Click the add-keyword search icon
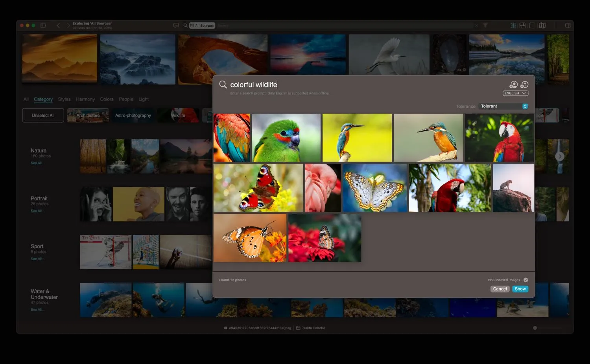Image resolution: width=590 pixels, height=364 pixels. [524, 85]
